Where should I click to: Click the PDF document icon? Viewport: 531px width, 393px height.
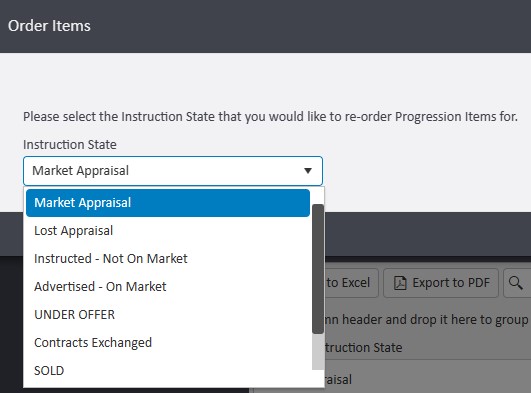click(400, 283)
